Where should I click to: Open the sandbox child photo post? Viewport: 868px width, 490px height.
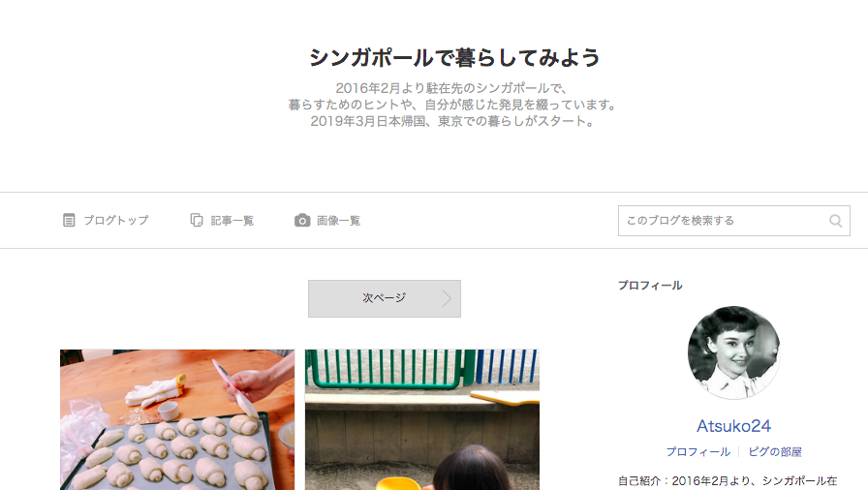coord(421,419)
